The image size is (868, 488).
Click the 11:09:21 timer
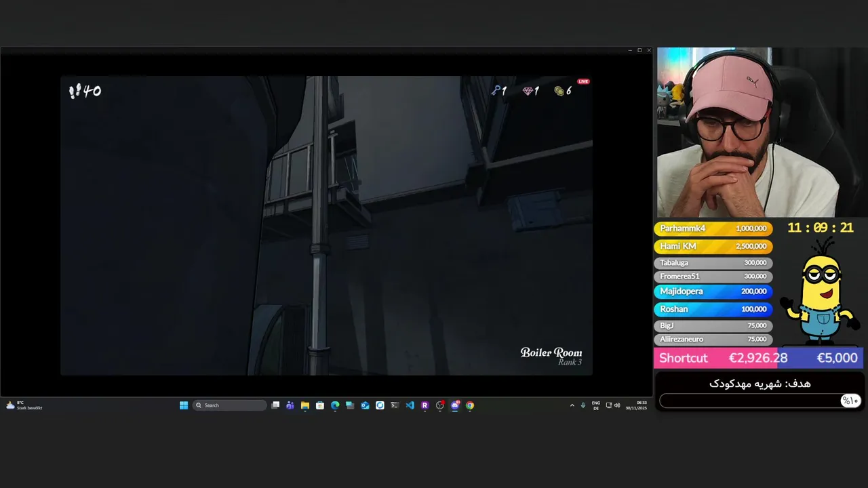point(820,228)
